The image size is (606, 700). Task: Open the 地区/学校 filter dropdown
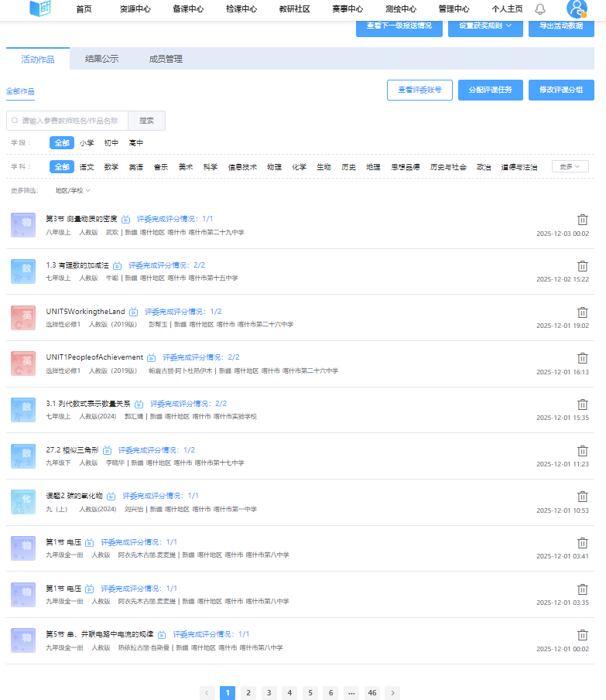73,190
